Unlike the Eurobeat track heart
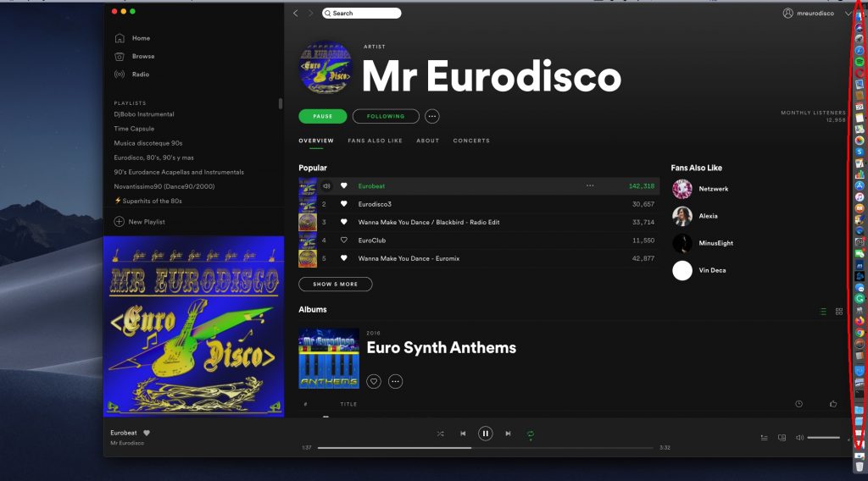The image size is (868, 481). [x=344, y=186]
